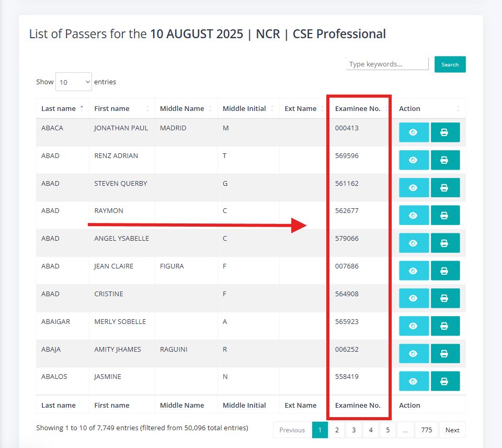
Task: Go to Next page
Action: pyautogui.click(x=452, y=430)
